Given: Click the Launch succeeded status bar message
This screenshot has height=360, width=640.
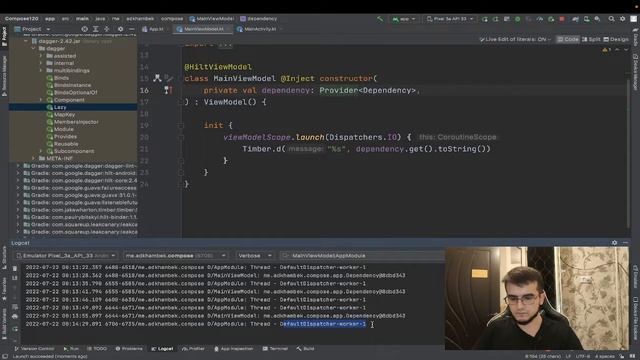Looking at the screenshot, I should point(50,356).
